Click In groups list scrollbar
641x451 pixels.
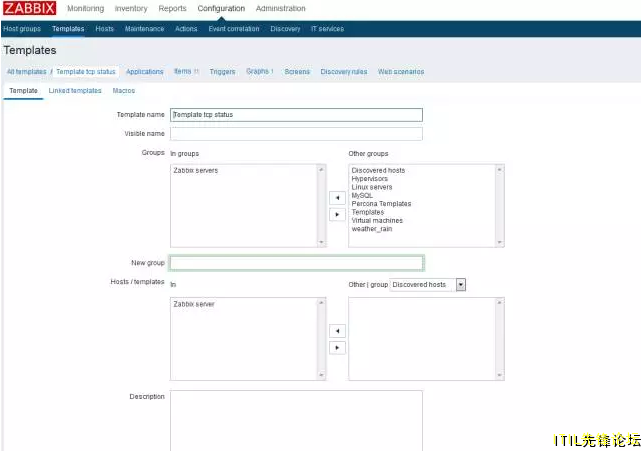click(321, 206)
